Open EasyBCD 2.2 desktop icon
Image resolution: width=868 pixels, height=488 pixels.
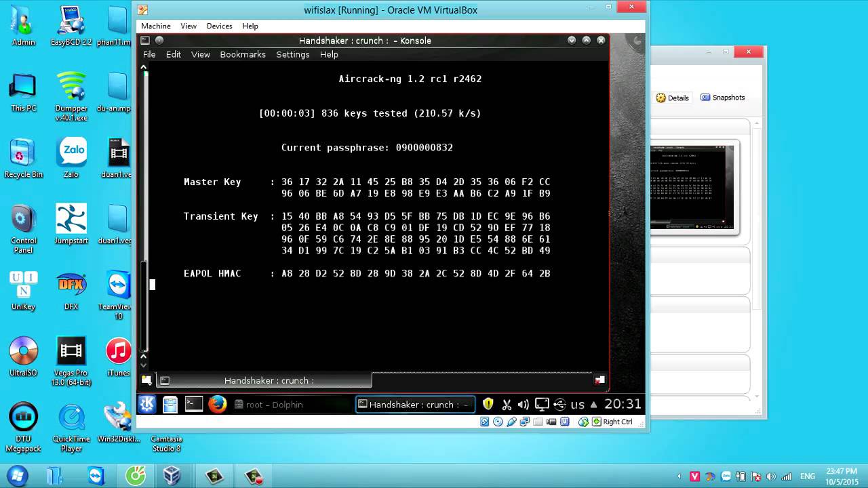71,26
